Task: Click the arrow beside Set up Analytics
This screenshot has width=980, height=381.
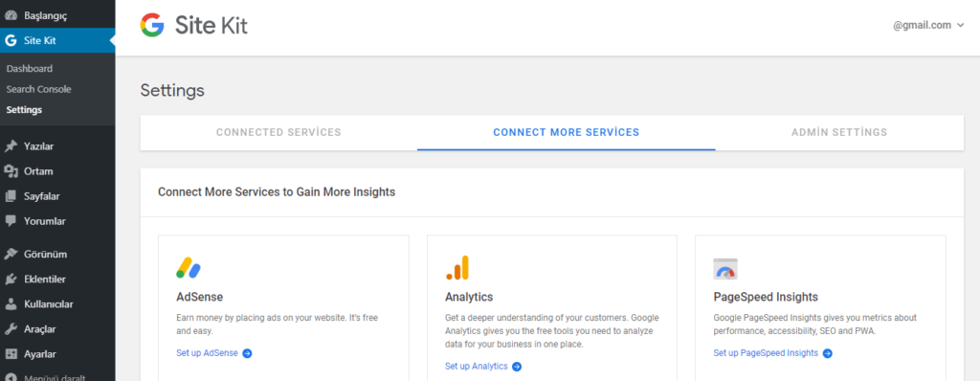Action: tap(516, 367)
